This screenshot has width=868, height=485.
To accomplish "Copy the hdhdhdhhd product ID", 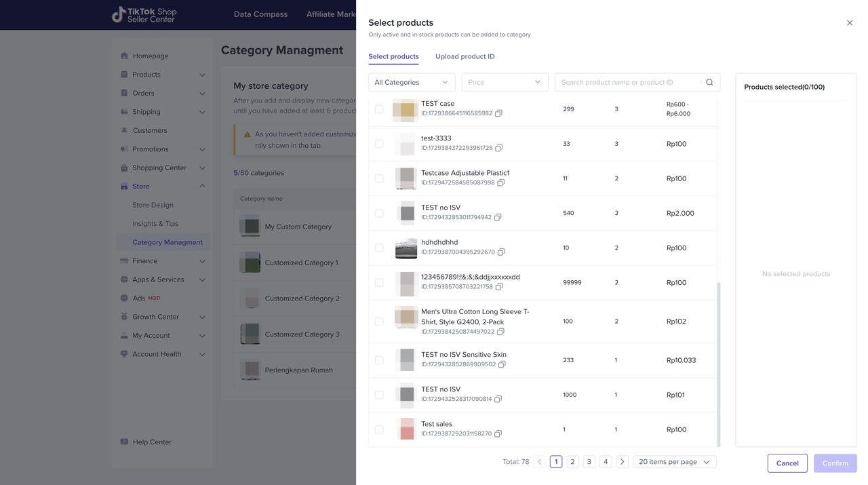I will click(x=501, y=252).
